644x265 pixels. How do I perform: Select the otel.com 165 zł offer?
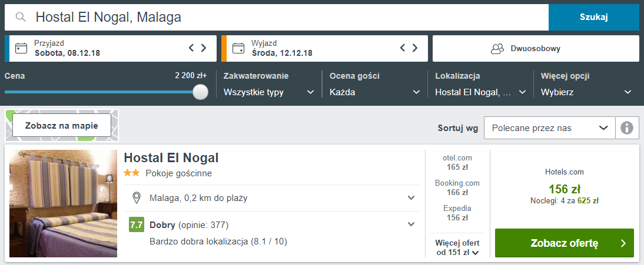(457, 162)
